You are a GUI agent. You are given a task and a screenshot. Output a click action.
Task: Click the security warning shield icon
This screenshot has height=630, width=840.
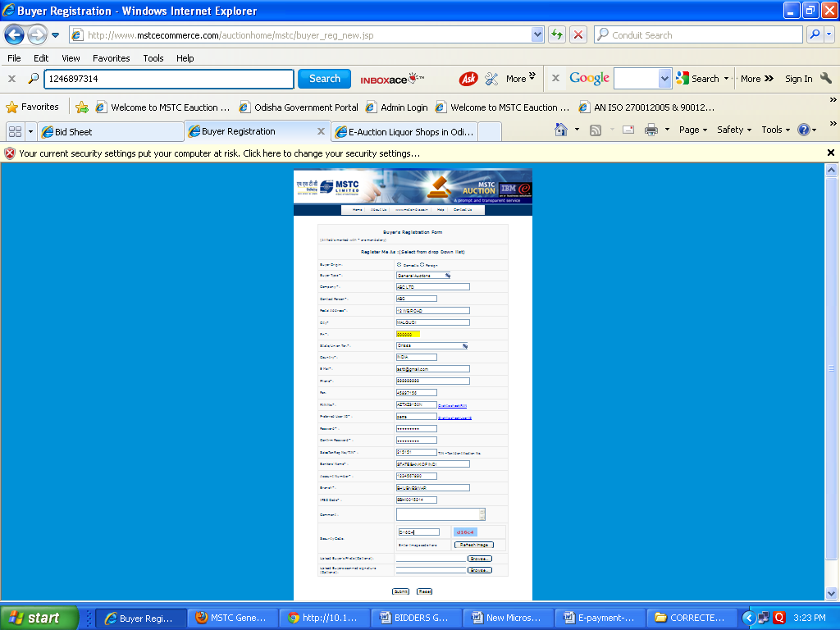(10, 153)
